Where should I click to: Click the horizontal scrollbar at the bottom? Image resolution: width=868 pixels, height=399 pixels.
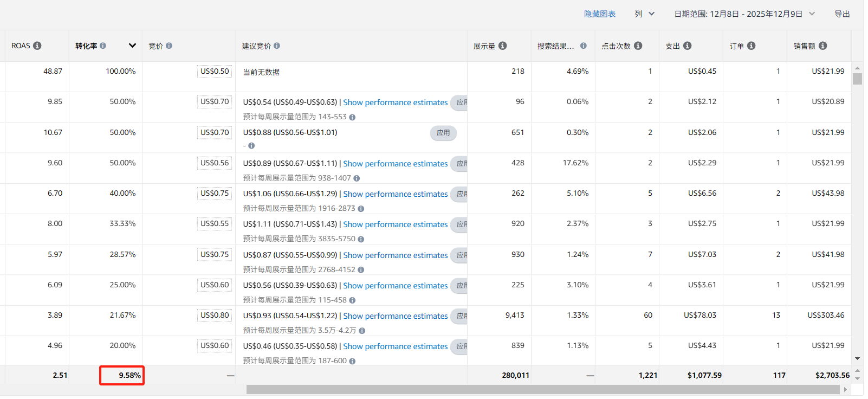pos(542,389)
